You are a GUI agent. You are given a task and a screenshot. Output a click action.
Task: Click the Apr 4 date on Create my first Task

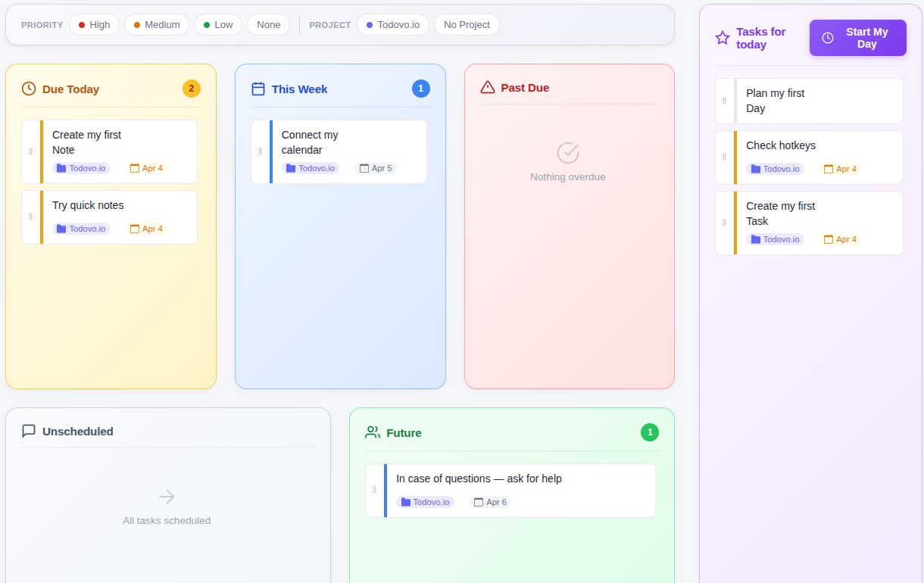840,239
